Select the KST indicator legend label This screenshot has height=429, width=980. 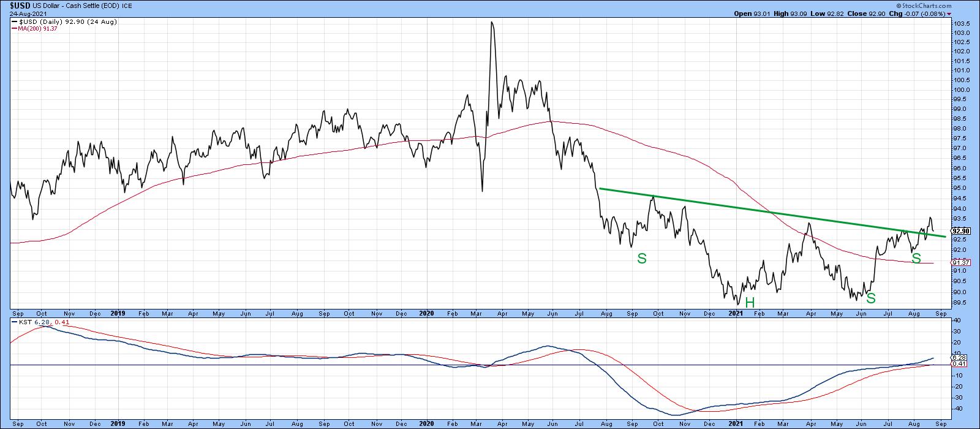[x=17, y=321]
